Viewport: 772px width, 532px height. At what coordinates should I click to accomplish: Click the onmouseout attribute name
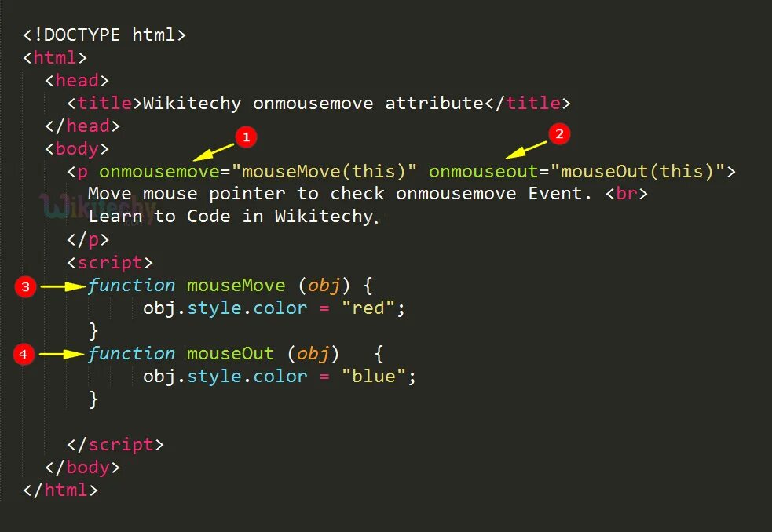pos(484,171)
